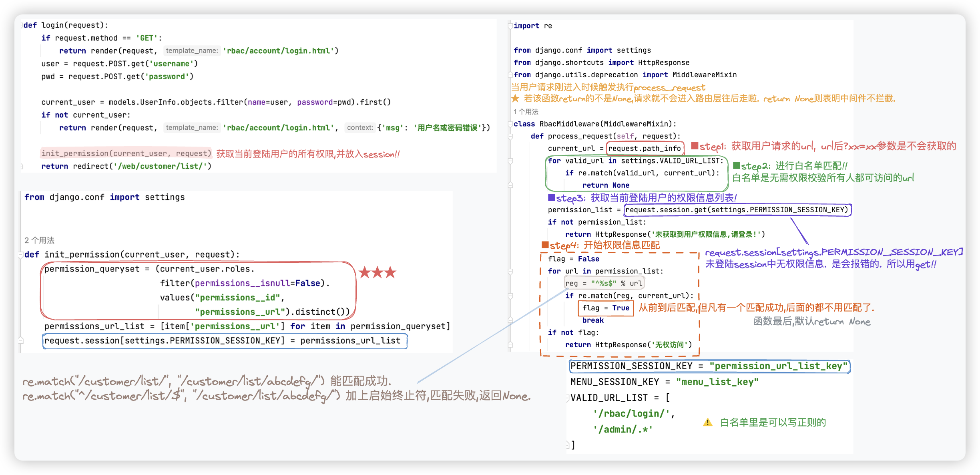
Task: Click highlighted init_permission(current_user, request) call
Action: coord(126,153)
